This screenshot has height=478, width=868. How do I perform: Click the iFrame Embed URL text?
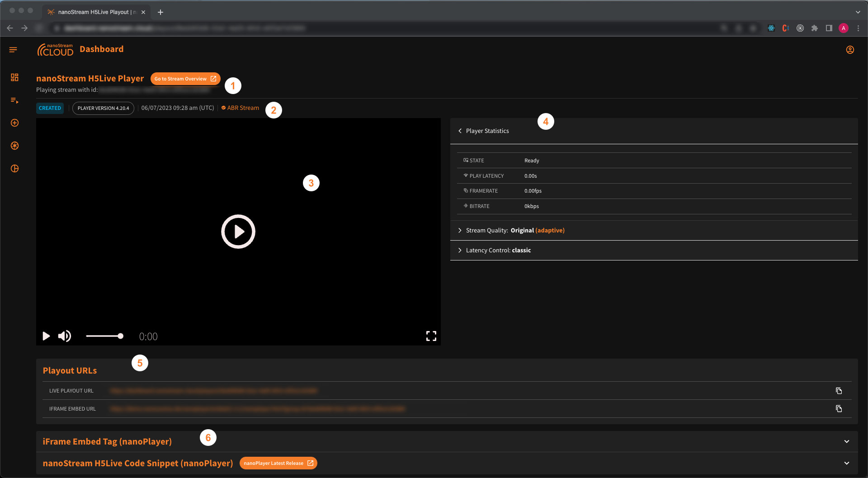(x=258, y=409)
